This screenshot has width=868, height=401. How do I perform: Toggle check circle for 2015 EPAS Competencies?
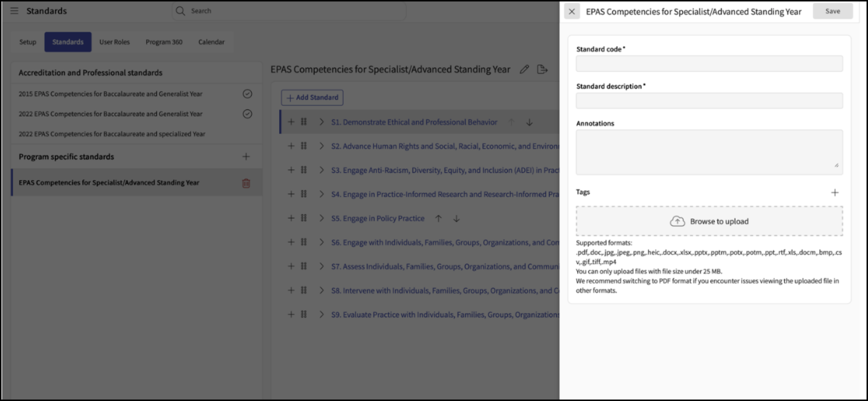pyautogui.click(x=247, y=94)
